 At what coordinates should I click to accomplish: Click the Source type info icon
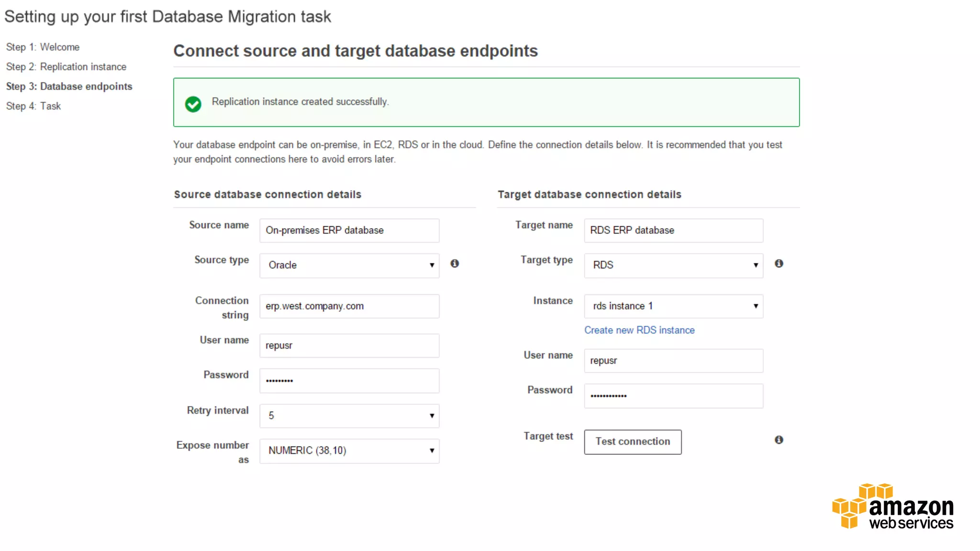click(x=455, y=264)
